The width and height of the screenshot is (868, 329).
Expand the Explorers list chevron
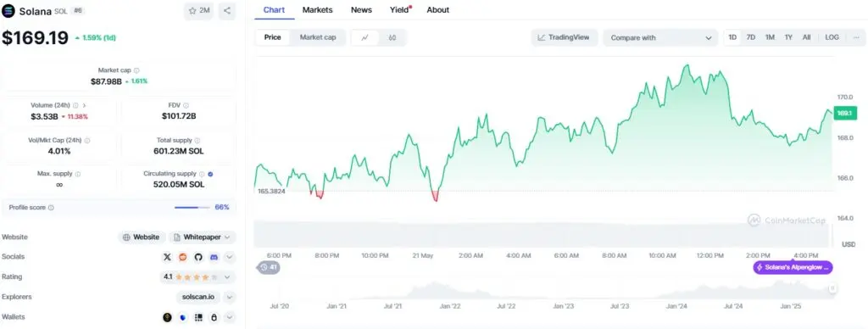tap(230, 297)
